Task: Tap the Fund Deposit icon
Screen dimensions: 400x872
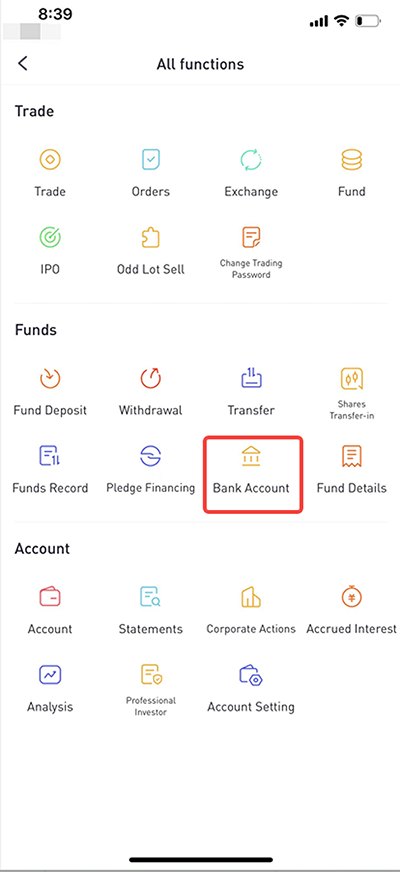Action: [50, 379]
